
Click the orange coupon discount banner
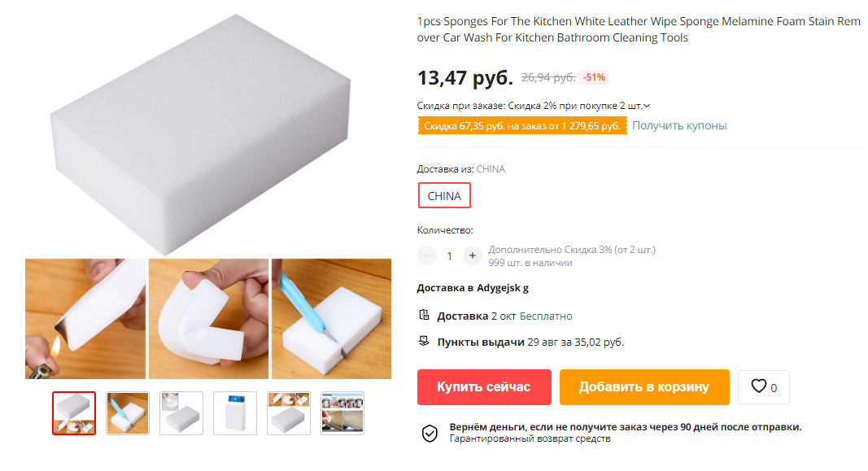point(521,125)
